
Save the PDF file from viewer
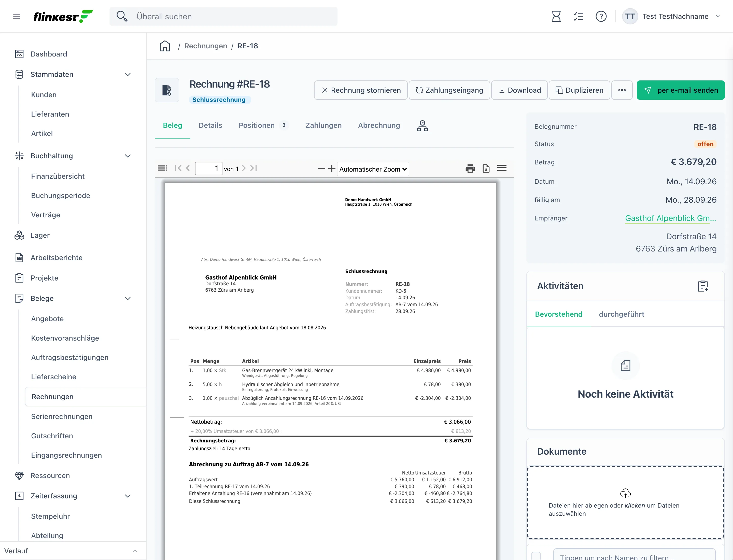[x=486, y=168]
